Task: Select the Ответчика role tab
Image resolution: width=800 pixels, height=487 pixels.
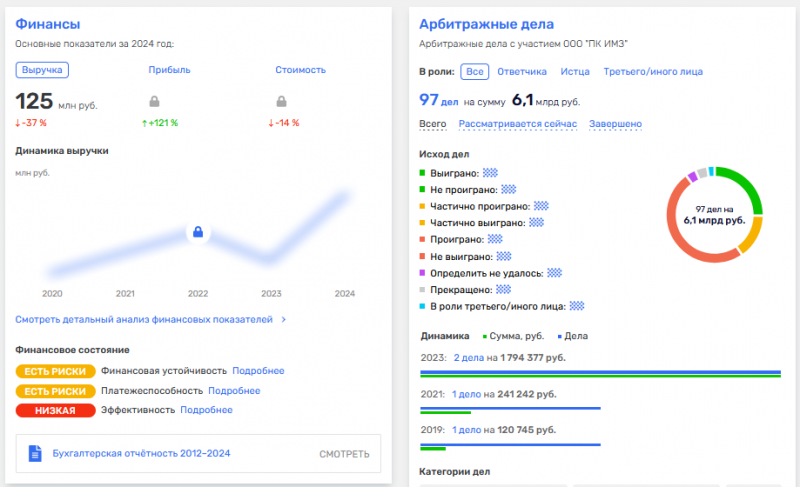Action: click(521, 72)
